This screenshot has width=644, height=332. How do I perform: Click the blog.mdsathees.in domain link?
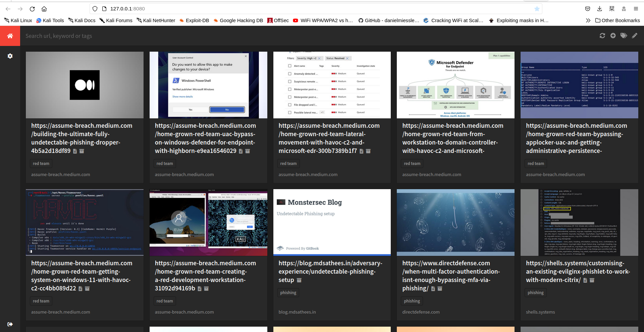297,312
